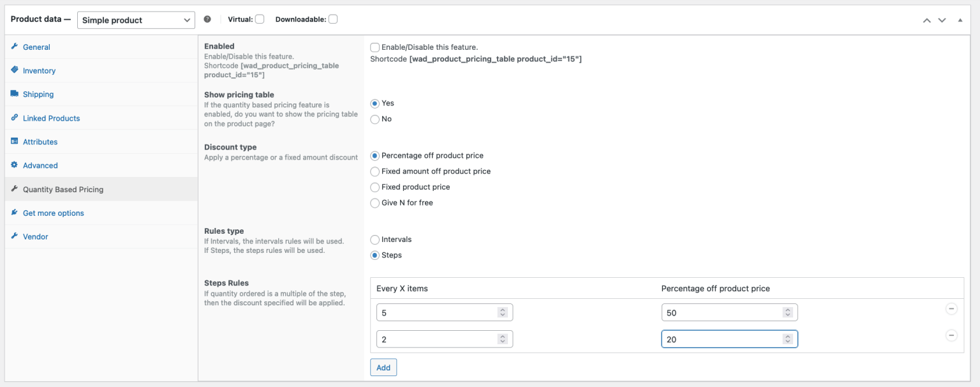Image resolution: width=980 pixels, height=387 pixels.
Task: Select the Linked Products chain icon
Action: coord(14,118)
